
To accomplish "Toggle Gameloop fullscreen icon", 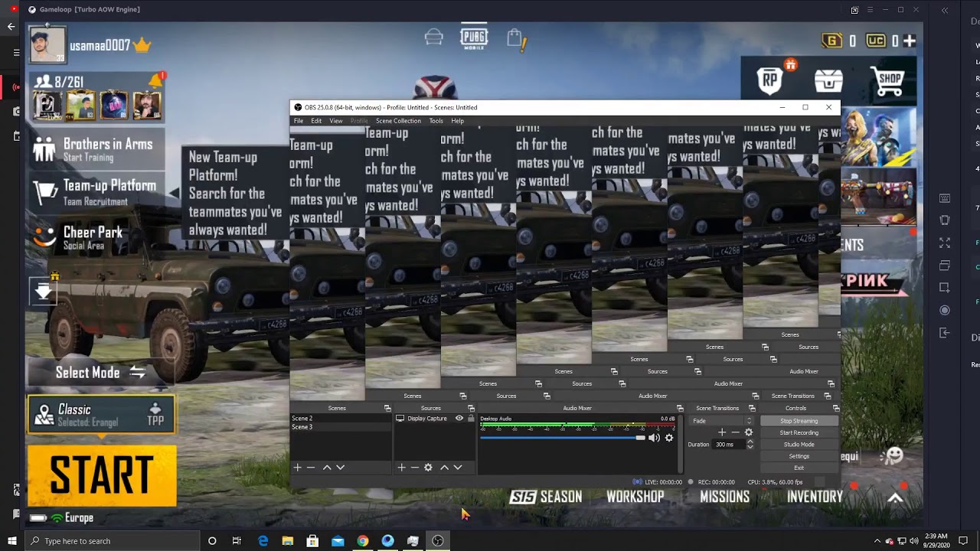I will [x=945, y=243].
